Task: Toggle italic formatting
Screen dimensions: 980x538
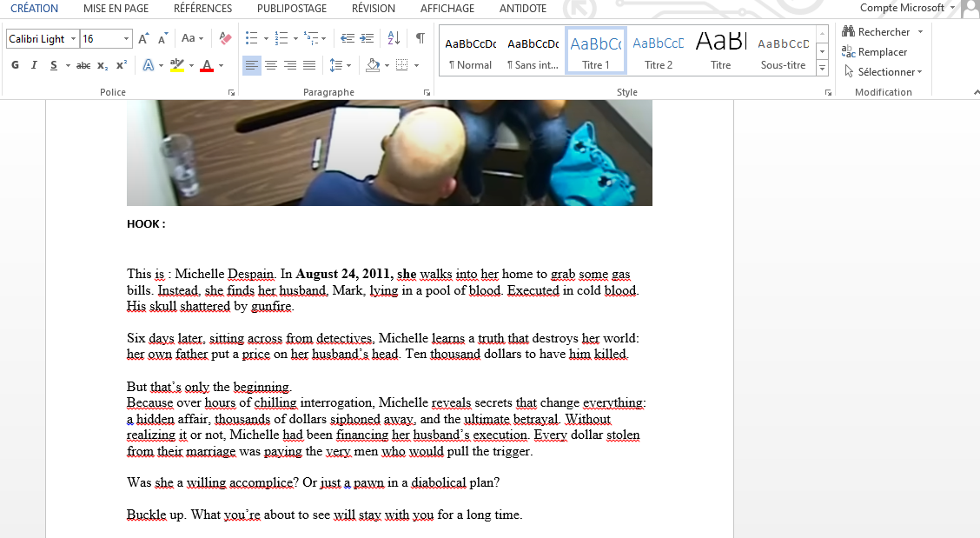Action: point(34,65)
